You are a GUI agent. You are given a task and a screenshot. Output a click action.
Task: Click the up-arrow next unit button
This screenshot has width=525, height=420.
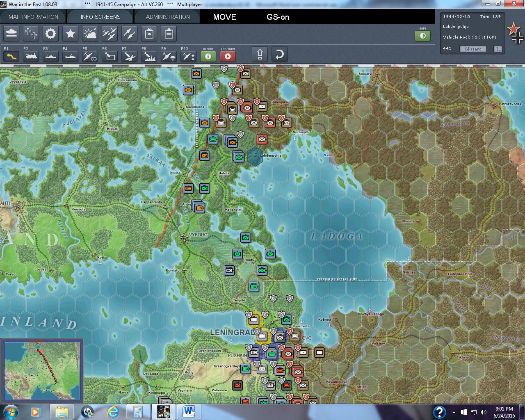pyautogui.click(x=260, y=55)
